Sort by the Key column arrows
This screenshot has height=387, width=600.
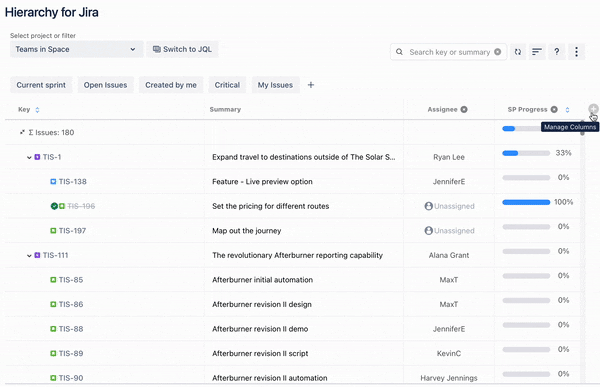point(37,110)
